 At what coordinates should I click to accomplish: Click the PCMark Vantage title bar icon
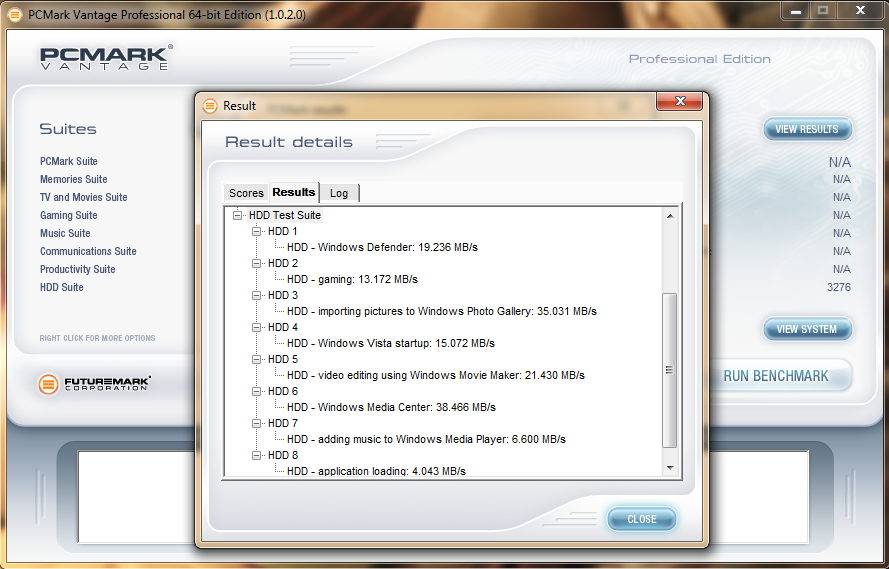[15, 15]
